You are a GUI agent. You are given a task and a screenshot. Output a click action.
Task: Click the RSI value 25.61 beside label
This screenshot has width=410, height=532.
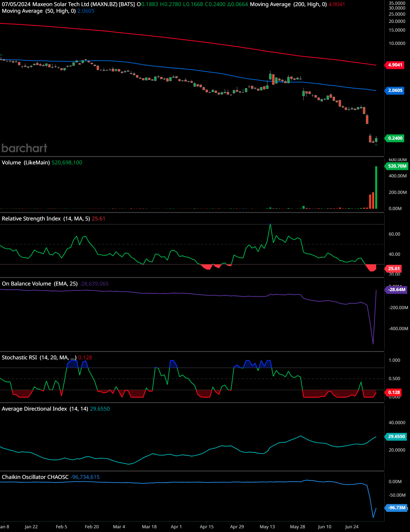pyautogui.click(x=99, y=219)
